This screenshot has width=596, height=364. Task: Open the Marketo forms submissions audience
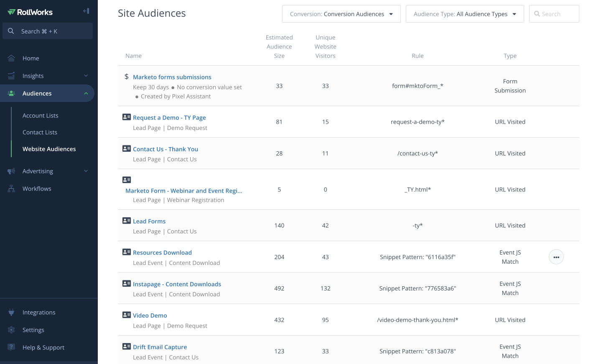pos(172,77)
